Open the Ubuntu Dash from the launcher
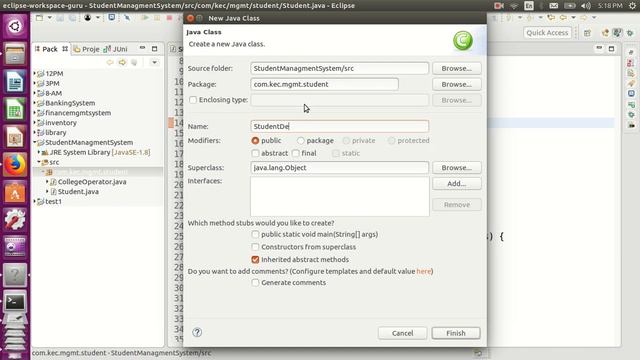Viewport: 640px width, 360px height. coord(15,27)
